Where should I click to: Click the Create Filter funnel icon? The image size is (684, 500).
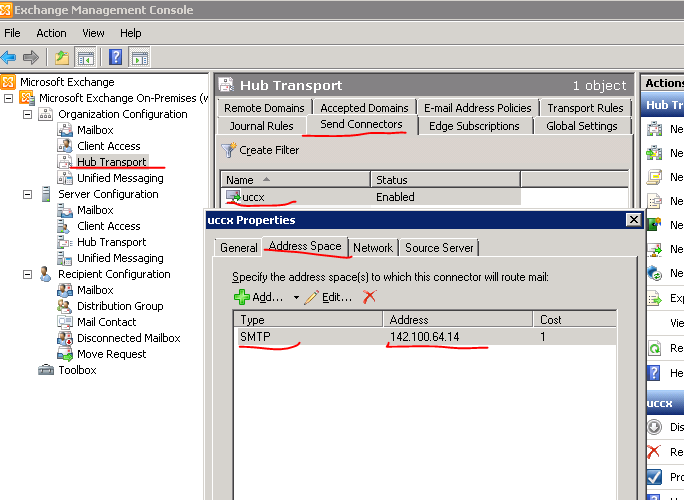pyautogui.click(x=229, y=150)
